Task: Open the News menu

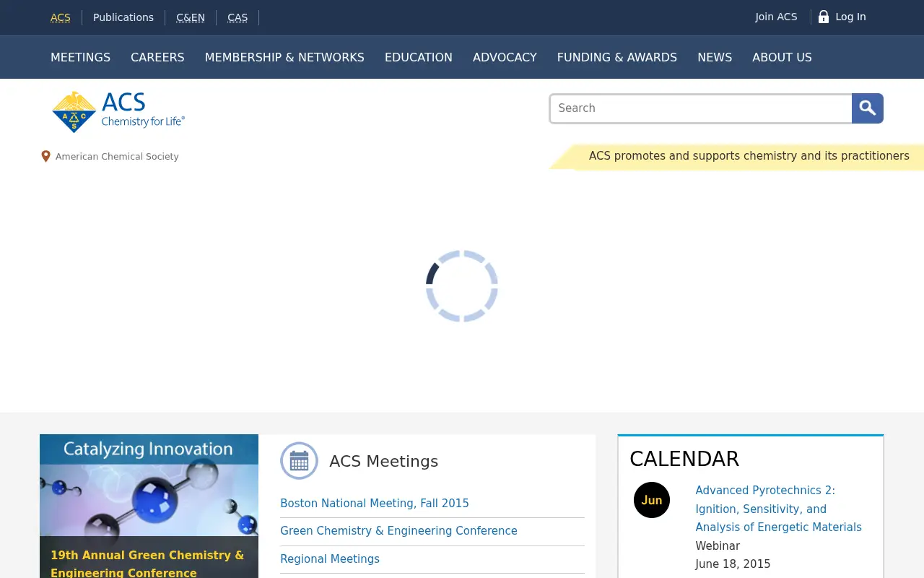Action: (715, 57)
